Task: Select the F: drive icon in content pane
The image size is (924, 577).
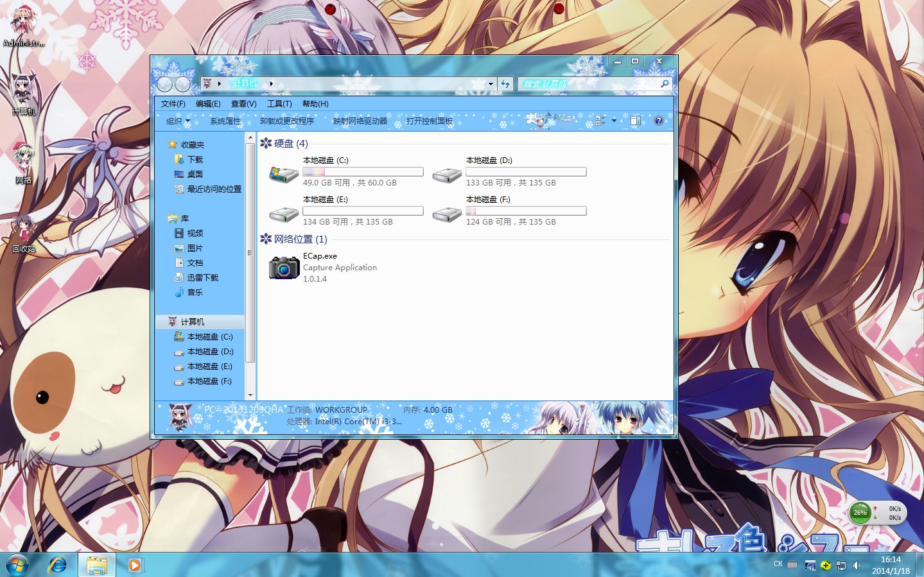Action: click(x=447, y=214)
